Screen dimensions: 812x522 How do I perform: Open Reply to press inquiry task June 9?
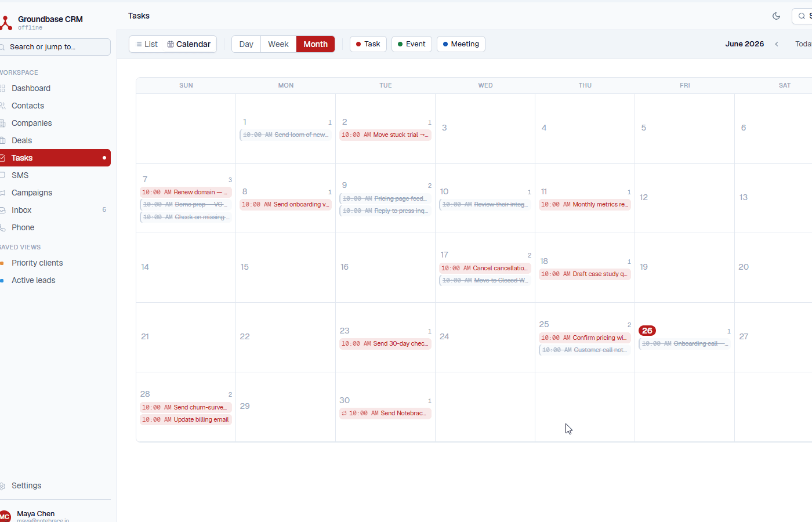(385, 211)
